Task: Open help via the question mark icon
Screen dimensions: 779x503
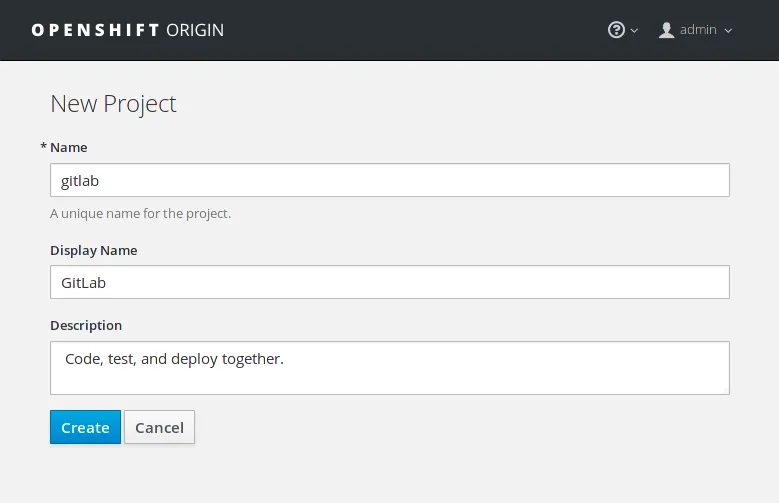Action: click(616, 30)
